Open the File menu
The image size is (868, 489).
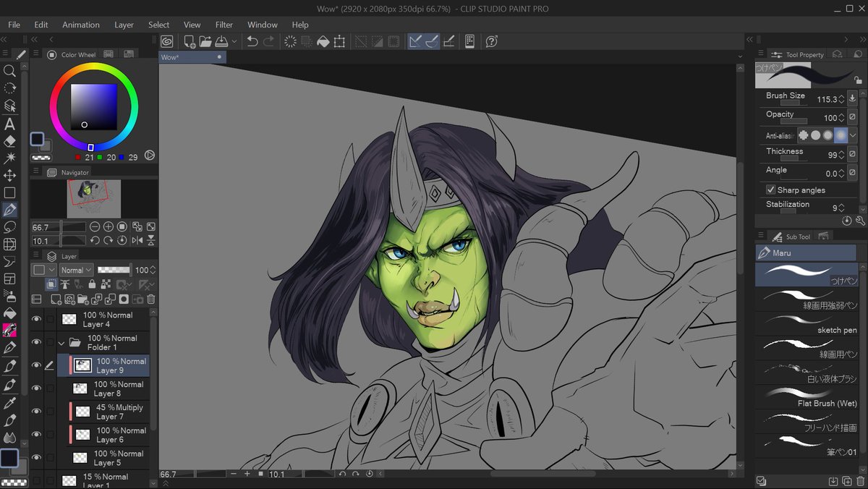point(14,25)
